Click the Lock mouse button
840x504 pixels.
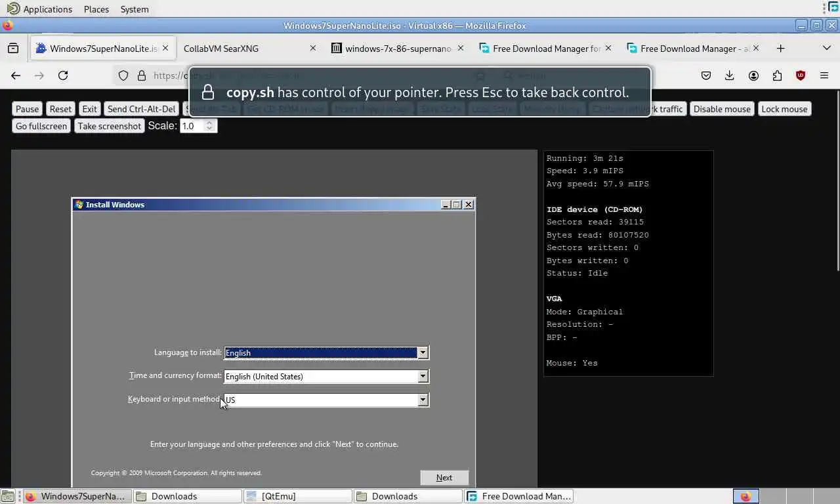click(784, 109)
